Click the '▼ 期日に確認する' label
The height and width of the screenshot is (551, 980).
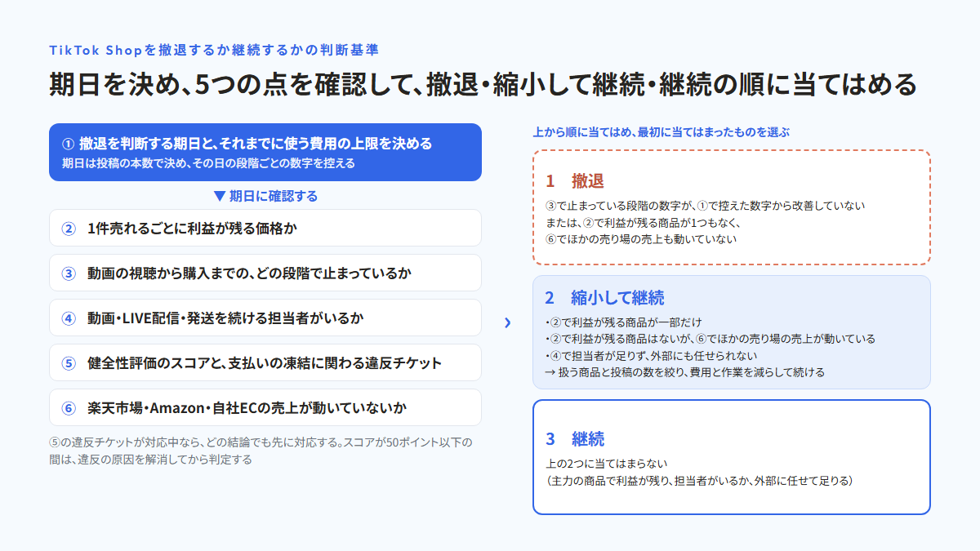tap(265, 196)
